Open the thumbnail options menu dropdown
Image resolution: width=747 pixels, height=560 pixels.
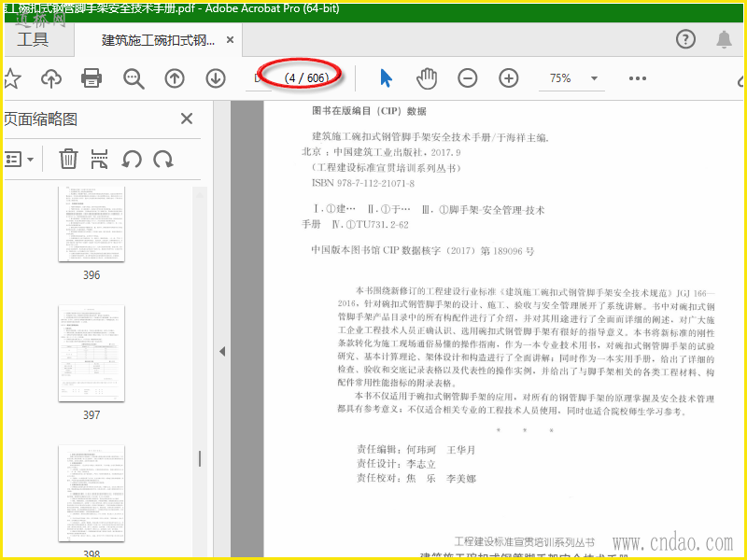19,159
